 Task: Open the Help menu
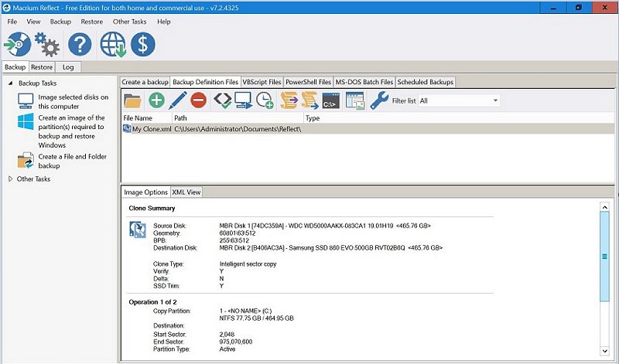(x=164, y=22)
